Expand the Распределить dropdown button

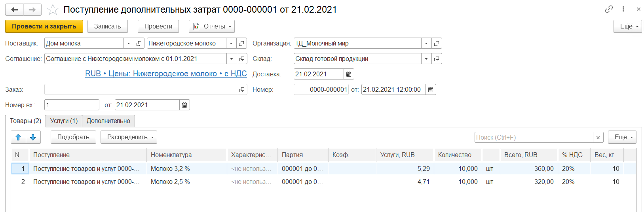coord(129,137)
